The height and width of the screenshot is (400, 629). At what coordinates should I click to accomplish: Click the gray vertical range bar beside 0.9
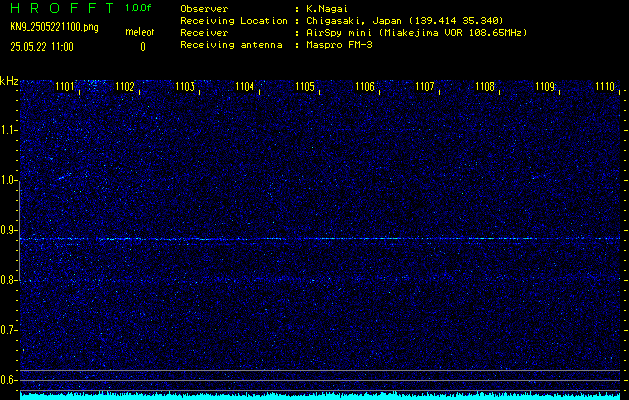coord(19,231)
